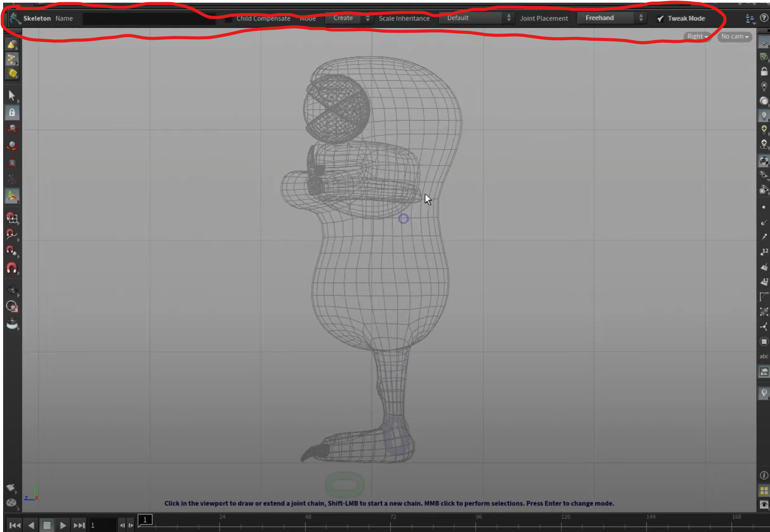Image resolution: width=770 pixels, height=532 pixels.
Task: Click the film reel icon at lower left
Action: pos(12,503)
